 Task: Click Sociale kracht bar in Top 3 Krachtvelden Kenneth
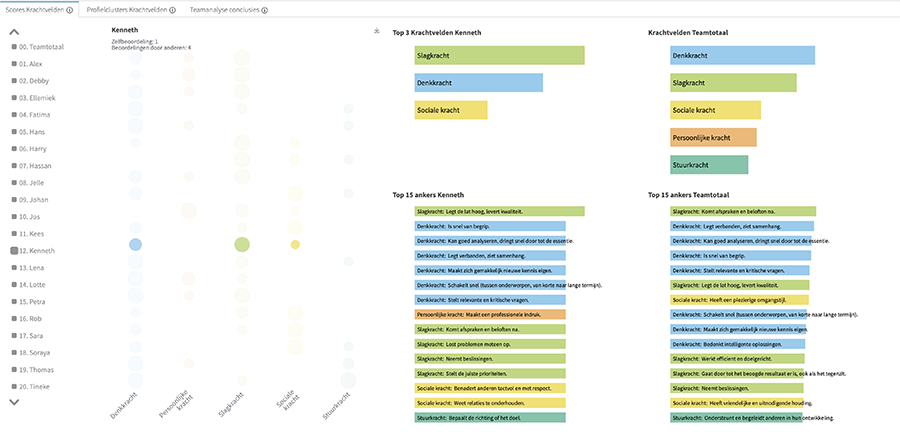pyautogui.click(x=451, y=110)
